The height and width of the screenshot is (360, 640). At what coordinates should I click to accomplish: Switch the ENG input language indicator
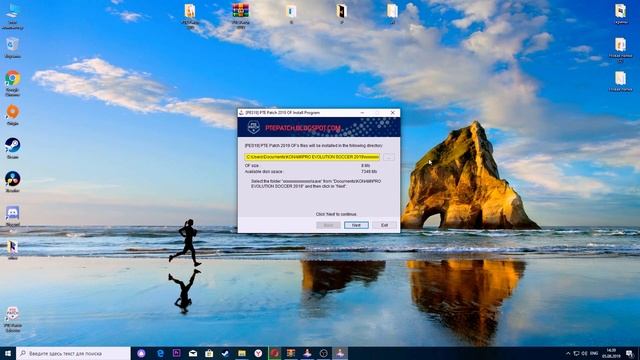pos(594,353)
